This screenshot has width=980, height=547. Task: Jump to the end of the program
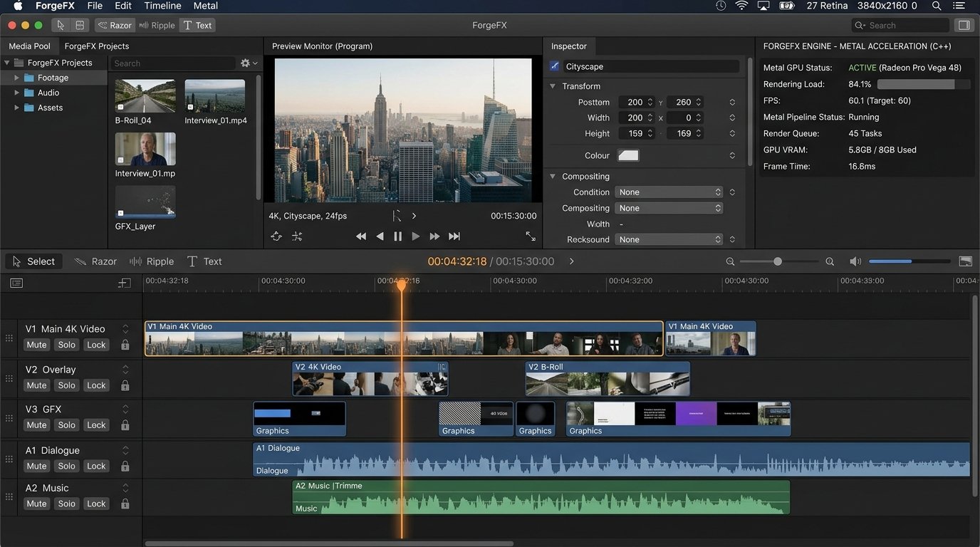point(454,236)
